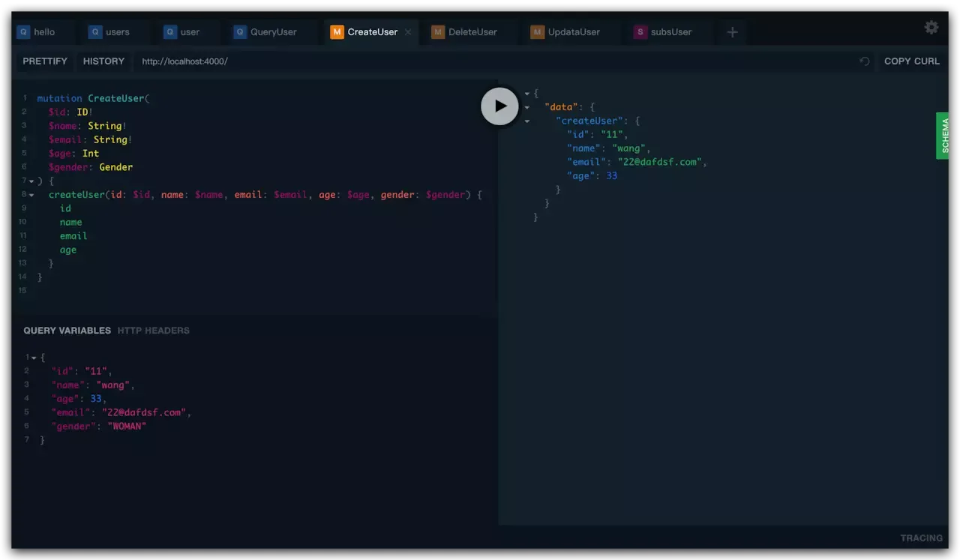Click the M icon on DeleteUser tab
The image size is (960, 560).
438,32
